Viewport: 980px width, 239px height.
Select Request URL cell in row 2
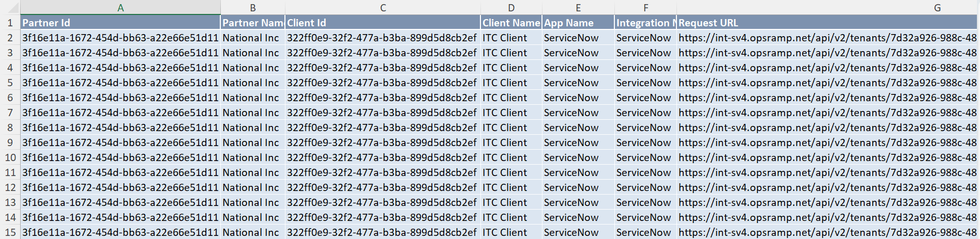(827, 38)
